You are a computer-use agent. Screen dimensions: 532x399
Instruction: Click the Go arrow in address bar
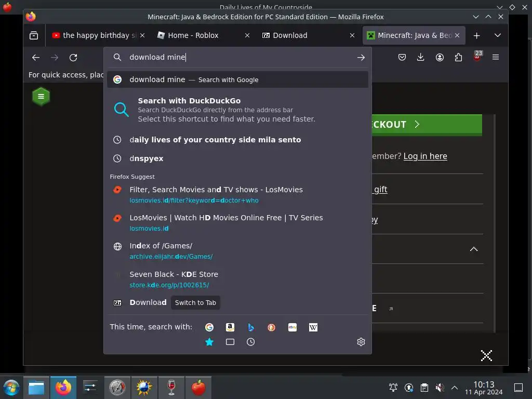click(x=361, y=57)
